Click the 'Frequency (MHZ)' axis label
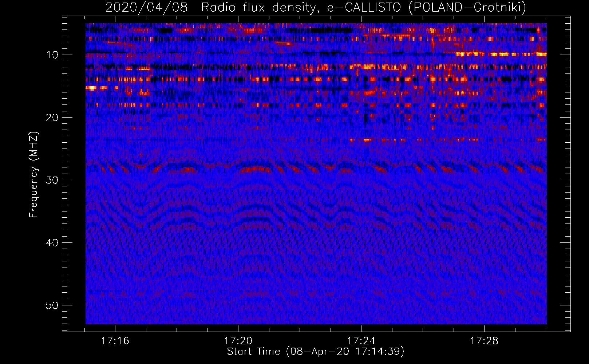The width and height of the screenshot is (589, 364). pos(33,175)
